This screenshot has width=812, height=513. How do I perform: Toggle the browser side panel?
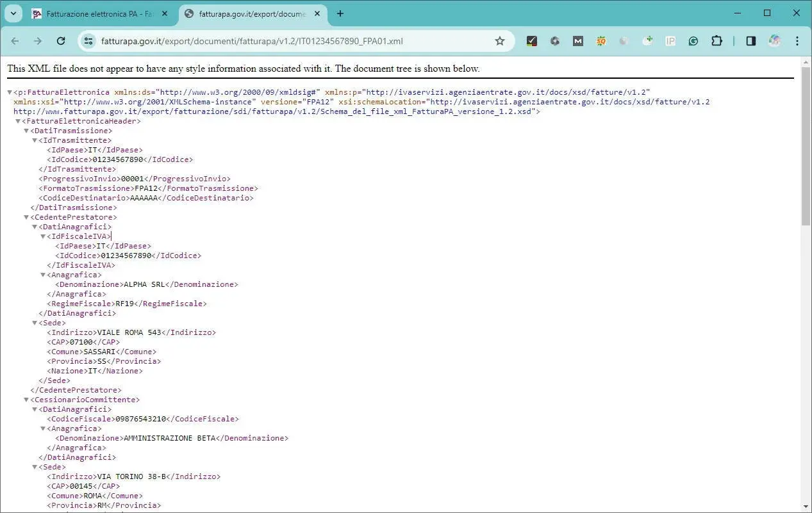(750, 41)
